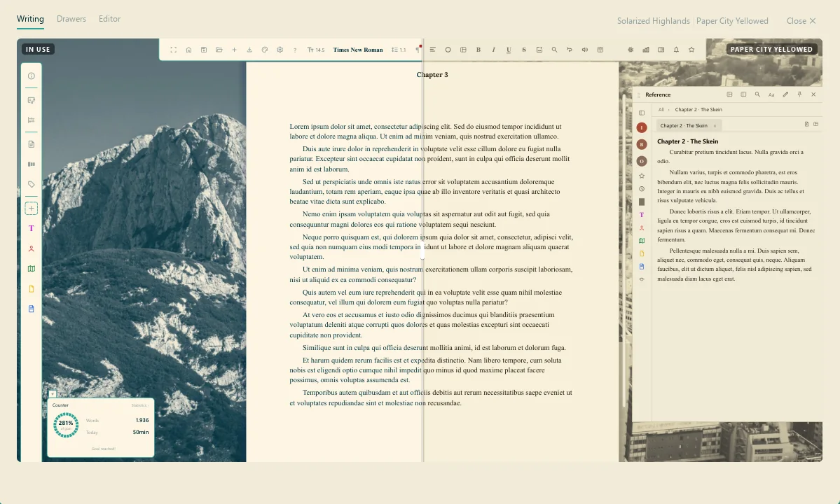Viewport: 840px width, 504px height.
Task: Close the 'Chapter 2 · The Skein' tab
Action: pos(715,126)
